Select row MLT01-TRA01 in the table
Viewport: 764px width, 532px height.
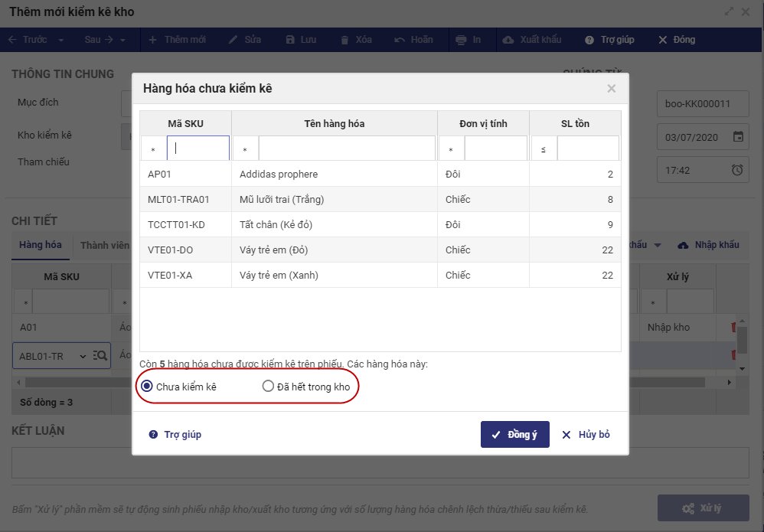pos(380,199)
